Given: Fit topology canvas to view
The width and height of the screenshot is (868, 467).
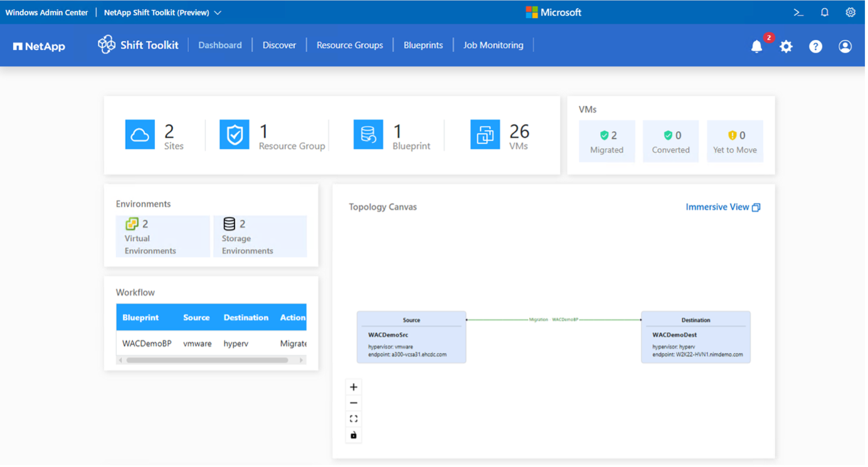Looking at the screenshot, I should pyautogui.click(x=355, y=420).
